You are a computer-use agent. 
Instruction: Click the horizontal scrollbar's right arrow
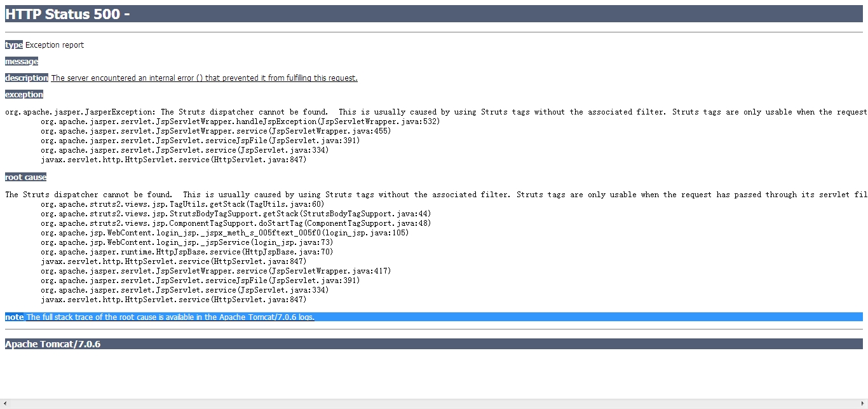[x=863, y=404]
